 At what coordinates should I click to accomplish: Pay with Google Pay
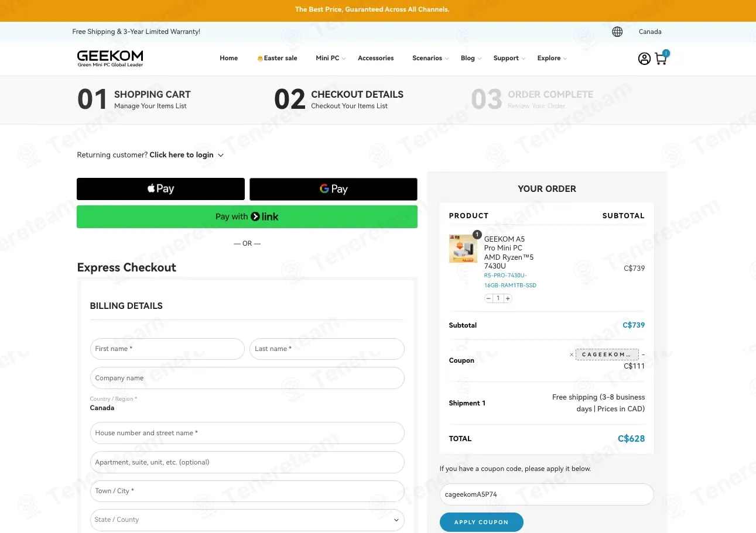click(x=333, y=189)
